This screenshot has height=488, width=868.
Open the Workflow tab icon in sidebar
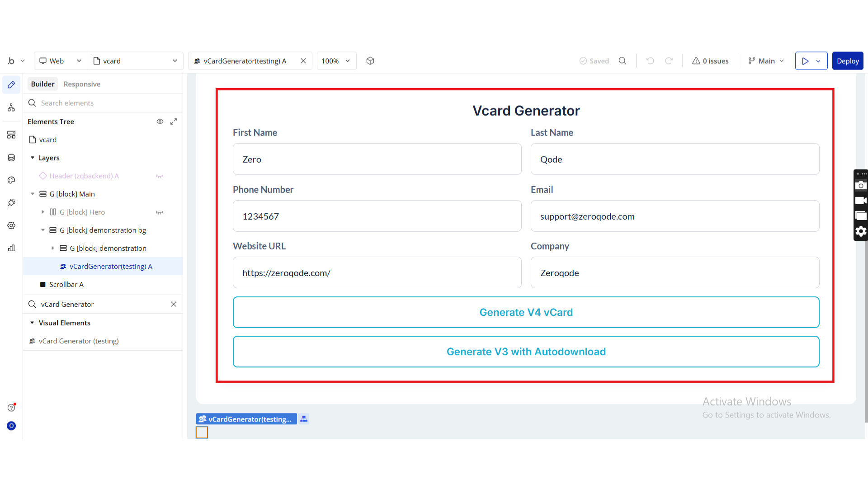click(11, 108)
